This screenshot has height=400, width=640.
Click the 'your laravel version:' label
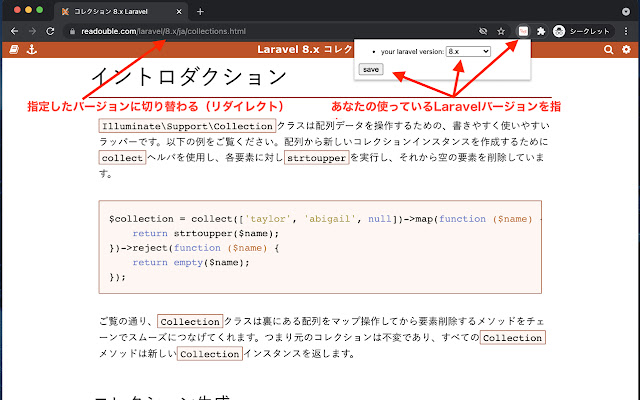click(412, 52)
